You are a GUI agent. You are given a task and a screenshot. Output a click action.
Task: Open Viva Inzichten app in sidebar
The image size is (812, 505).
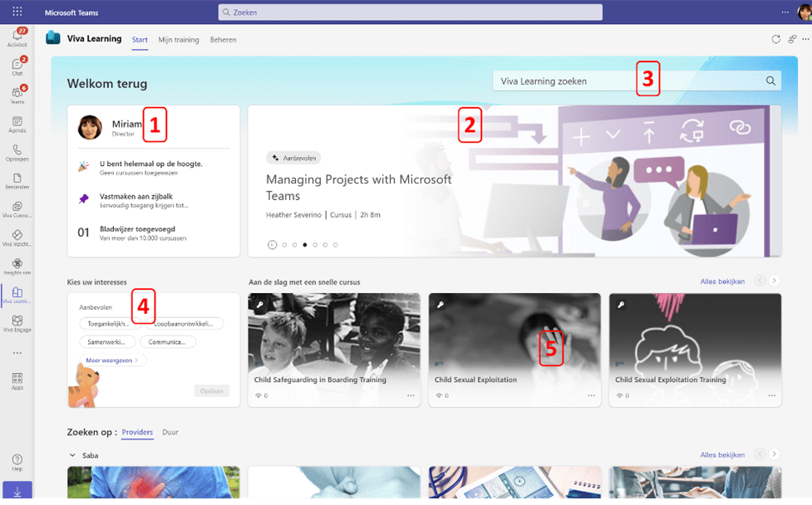click(17, 238)
